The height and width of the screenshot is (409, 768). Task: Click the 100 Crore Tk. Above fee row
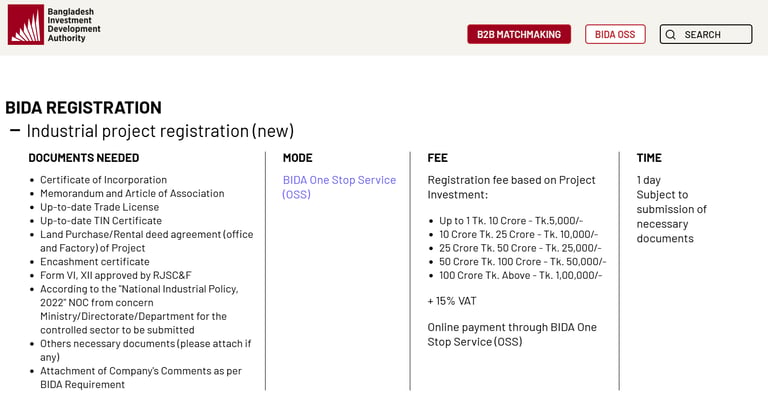(x=520, y=275)
